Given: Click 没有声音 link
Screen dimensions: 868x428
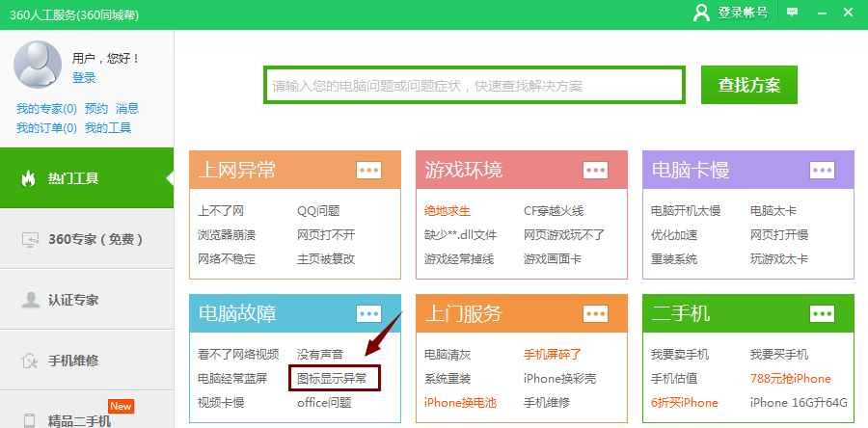Looking at the screenshot, I should (320, 355).
